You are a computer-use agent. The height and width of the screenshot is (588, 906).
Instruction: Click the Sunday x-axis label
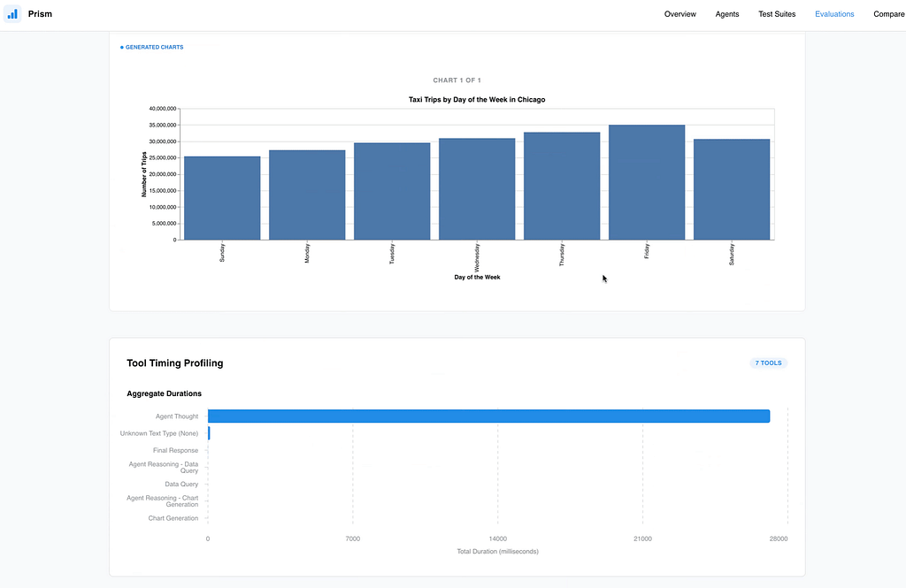pos(222,253)
